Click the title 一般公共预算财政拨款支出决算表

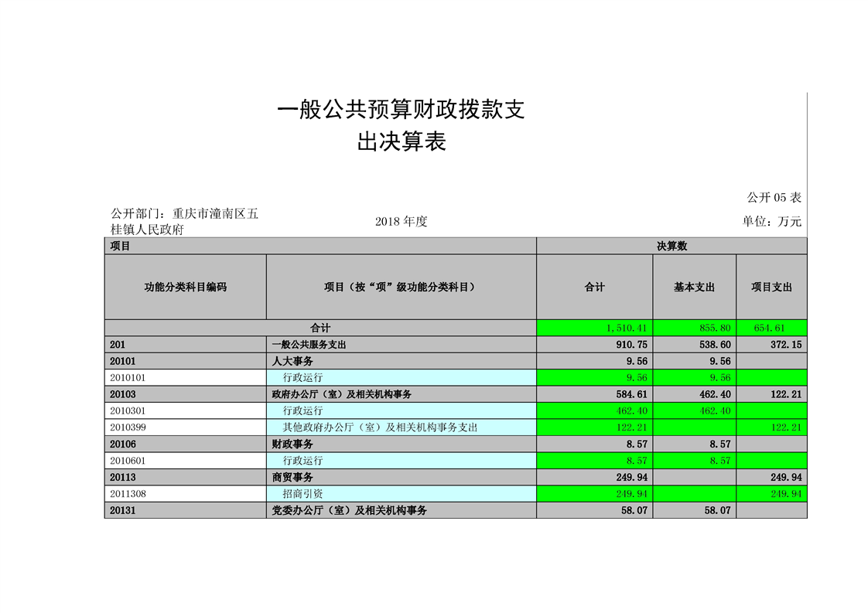coord(402,125)
